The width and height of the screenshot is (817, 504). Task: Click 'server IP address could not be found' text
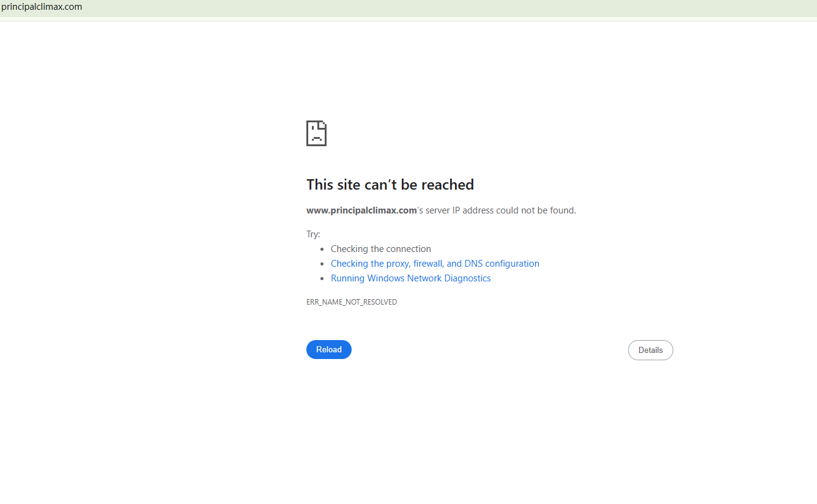[501, 210]
